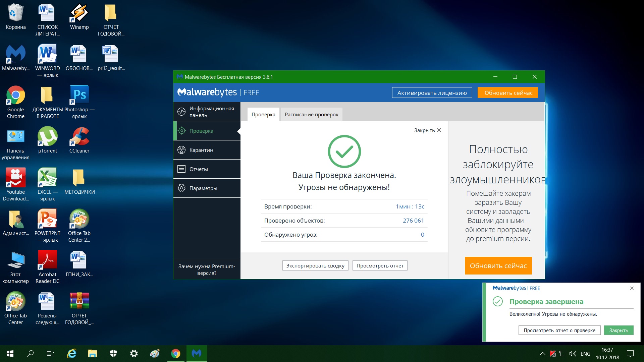Switch to Расписание проверок tab
Viewport: 644px width, 362px height.
coord(311,114)
